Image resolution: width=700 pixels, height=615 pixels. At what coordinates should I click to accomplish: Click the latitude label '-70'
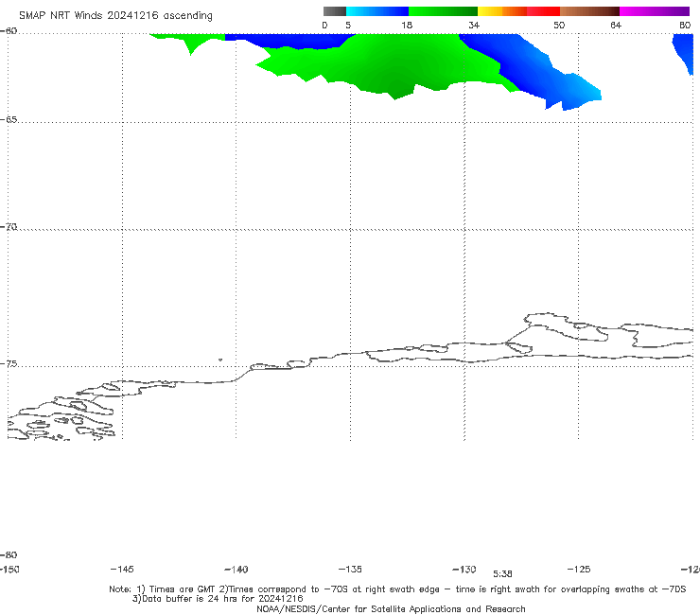(9, 227)
